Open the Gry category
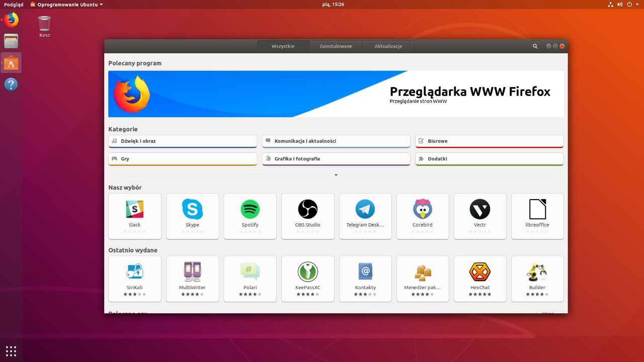This screenshot has width=644, height=362. point(183,159)
